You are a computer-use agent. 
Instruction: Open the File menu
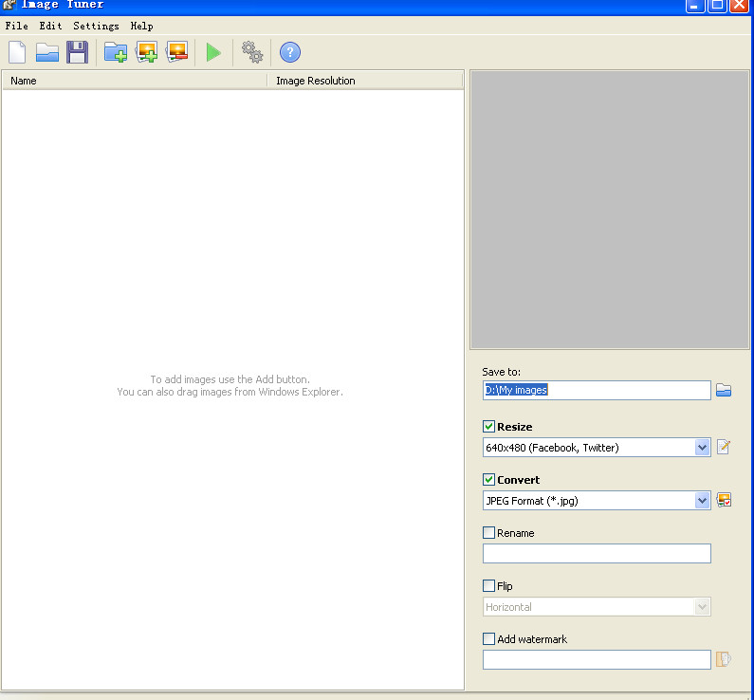point(16,26)
